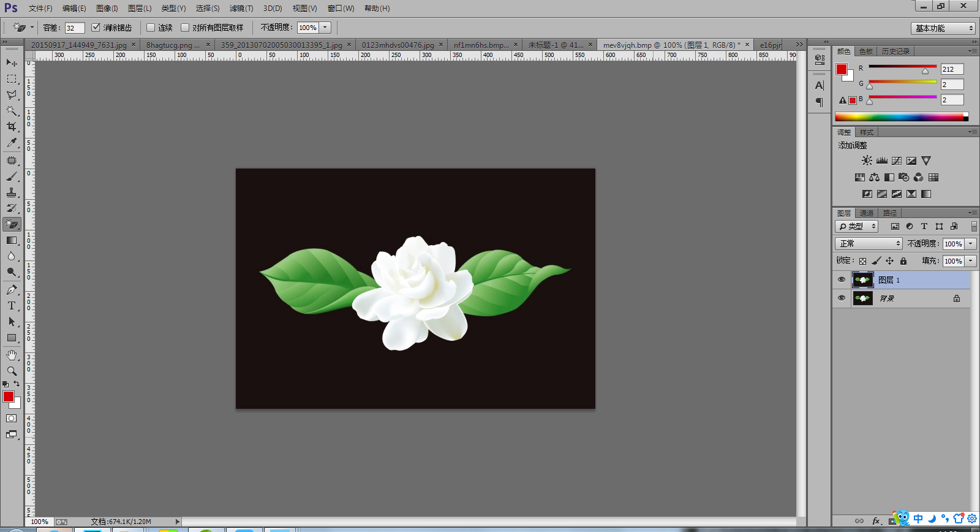The height and width of the screenshot is (532, 980).
Task: Open the 基本功能 workspace dropdown
Action: (x=943, y=28)
